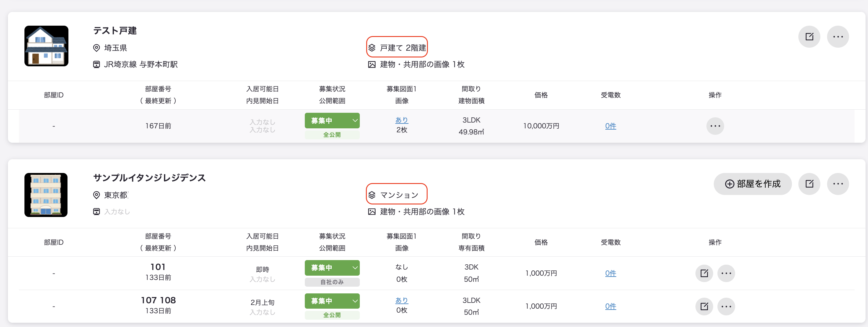Click 自社のみ badge for room 101
Screen dimensions: 868x327
click(332, 282)
